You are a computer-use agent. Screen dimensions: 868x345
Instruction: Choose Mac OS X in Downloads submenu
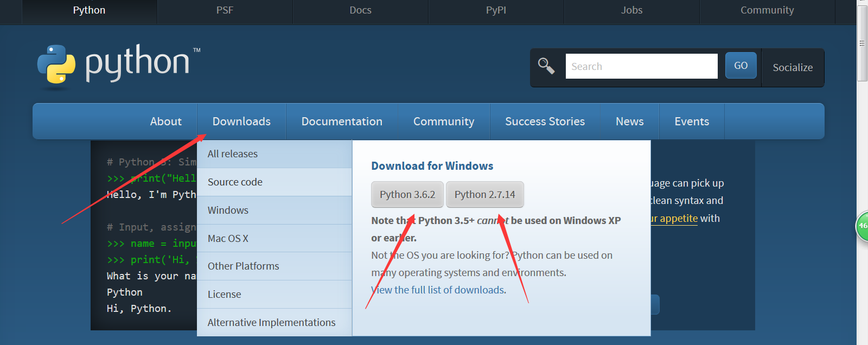[x=275, y=239]
